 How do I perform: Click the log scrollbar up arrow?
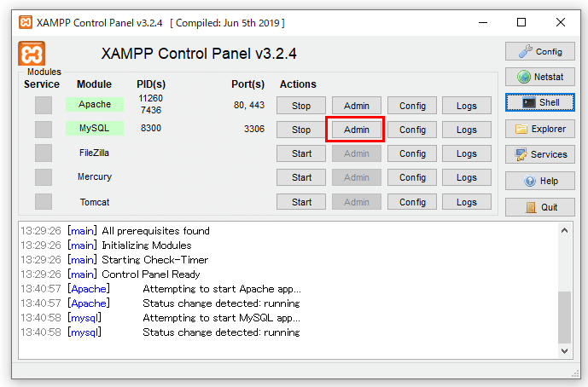tap(564, 230)
